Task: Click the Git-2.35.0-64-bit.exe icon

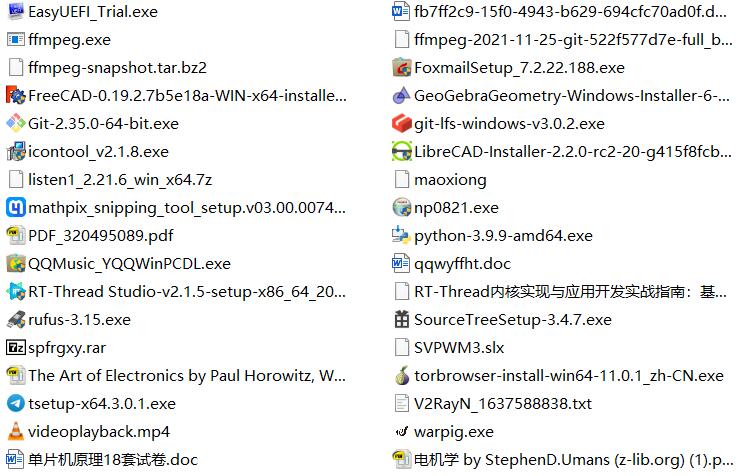Action: pyautogui.click(x=15, y=124)
